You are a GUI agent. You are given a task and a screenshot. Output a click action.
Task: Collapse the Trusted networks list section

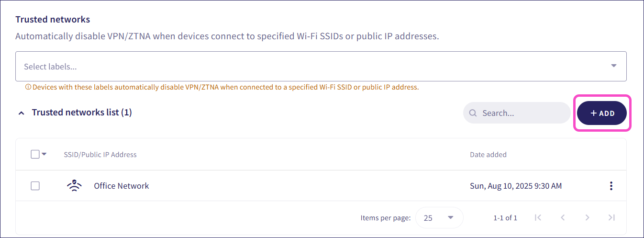pos(21,113)
